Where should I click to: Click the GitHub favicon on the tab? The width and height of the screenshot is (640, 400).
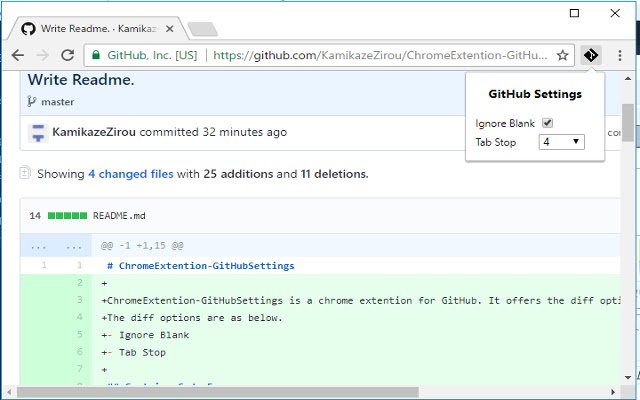[x=28, y=29]
